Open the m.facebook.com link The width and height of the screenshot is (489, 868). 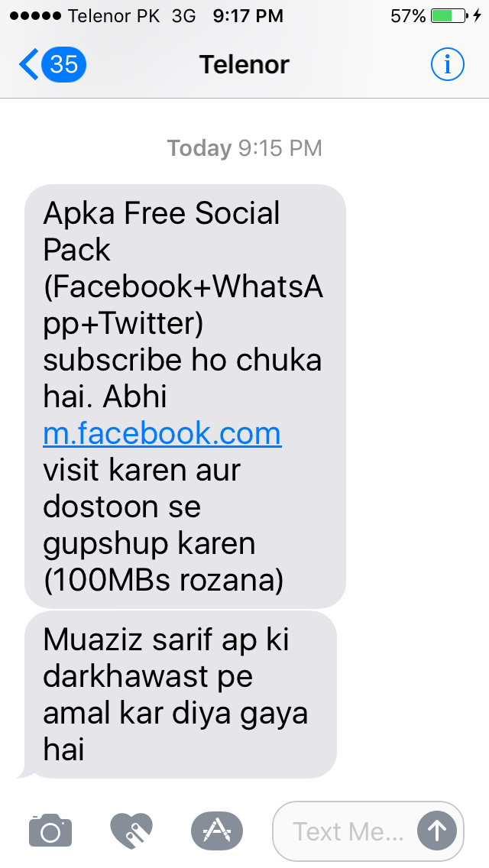pyautogui.click(x=162, y=433)
